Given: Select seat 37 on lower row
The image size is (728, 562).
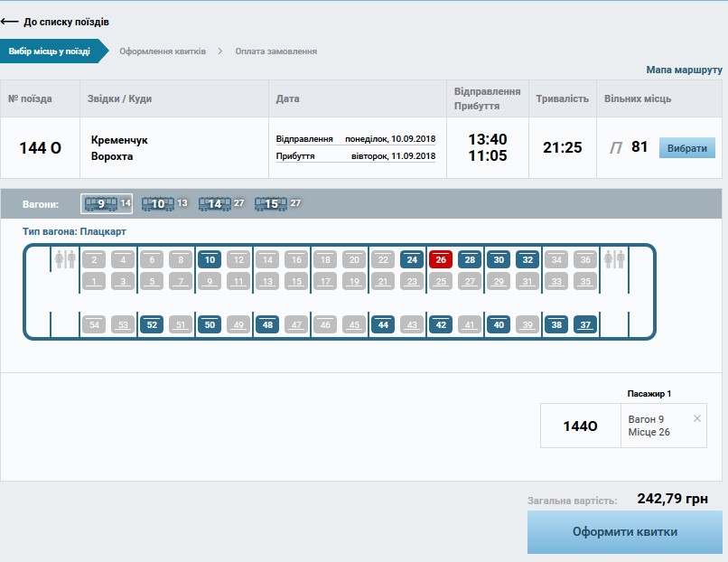Looking at the screenshot, I should coord(585,324).
